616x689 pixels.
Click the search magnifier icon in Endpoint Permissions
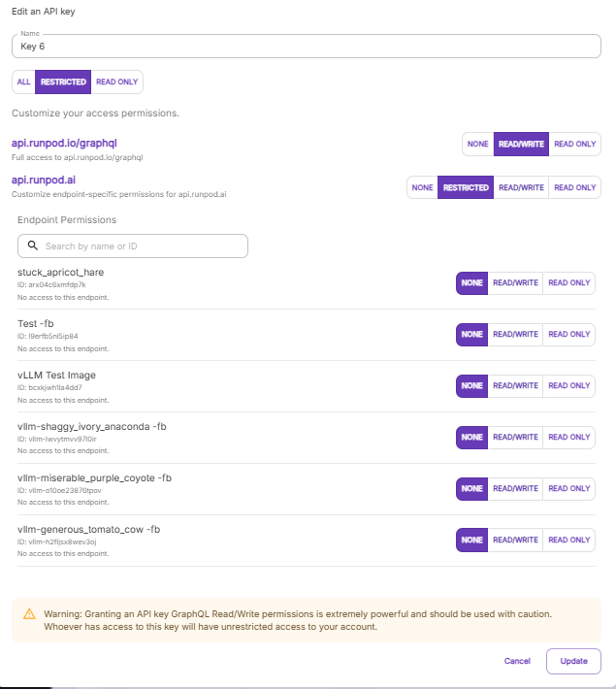point(33,246)
